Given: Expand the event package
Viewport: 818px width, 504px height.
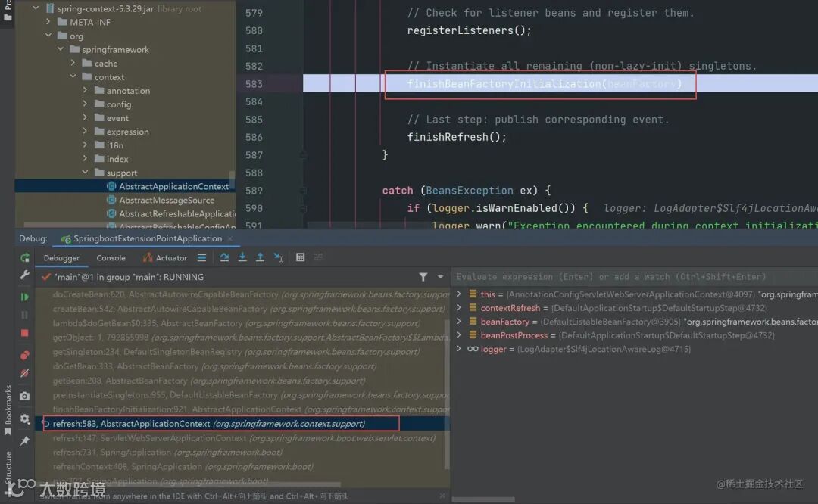Looking at the screenshot, I should click(85, 117).
